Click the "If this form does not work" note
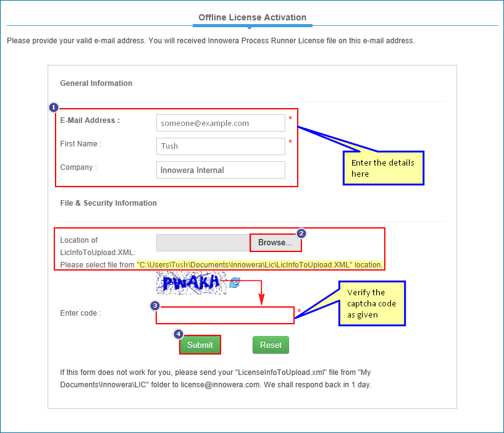This screenshot has width=504, height=433. tap(216, 379)
